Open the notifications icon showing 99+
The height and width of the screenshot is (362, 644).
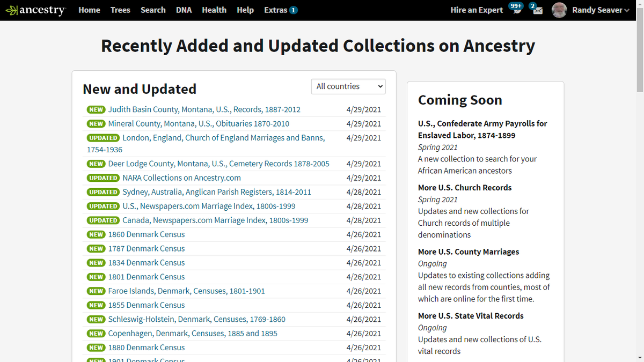tap(516, 9)
